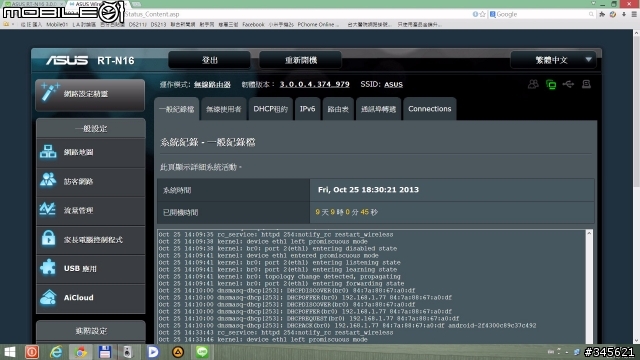Click Advanced Settings sidebar header
The image size is (640, 360).
tap(91, 331)
